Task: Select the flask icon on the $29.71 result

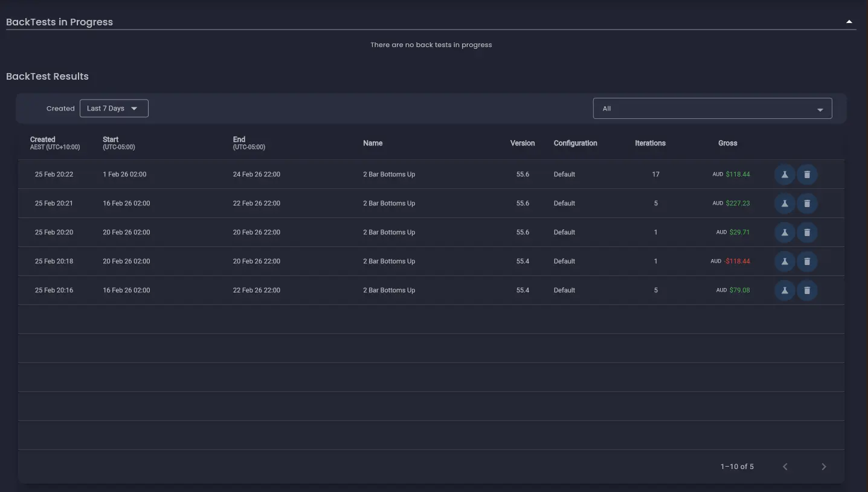Action: (784, 232)
